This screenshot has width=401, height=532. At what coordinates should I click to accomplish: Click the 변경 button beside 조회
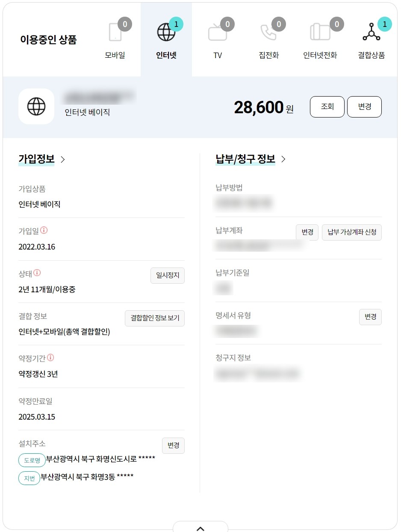tap(364, 107)
